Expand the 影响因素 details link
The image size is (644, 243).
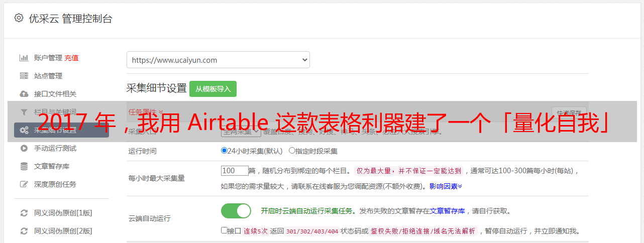tap(446, 186)
